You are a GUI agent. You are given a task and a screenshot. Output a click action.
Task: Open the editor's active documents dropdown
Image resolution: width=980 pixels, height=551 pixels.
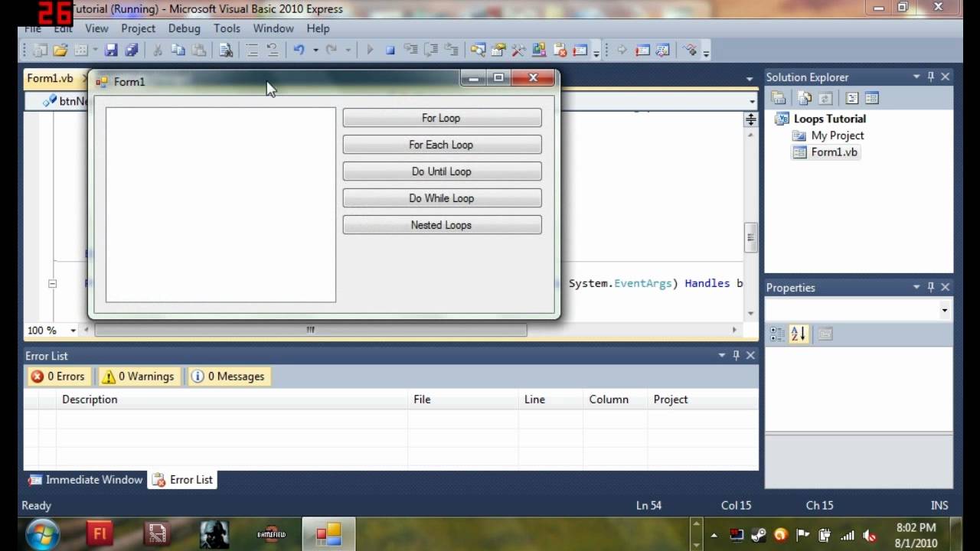pos(750,79)
